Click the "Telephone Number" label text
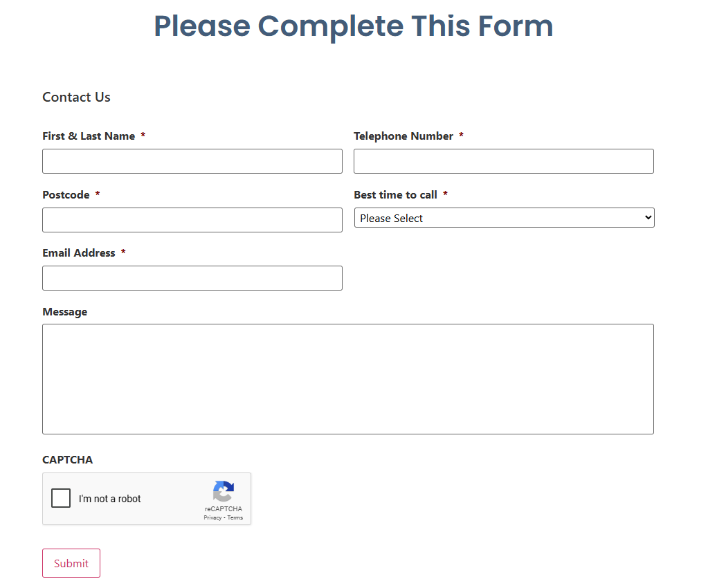The height and width of the screenshot is (588, 717). pos(403,136)
